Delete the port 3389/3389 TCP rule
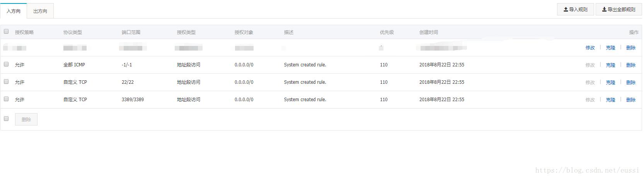Screen dimensions: 644x178 tap(630, 100)
